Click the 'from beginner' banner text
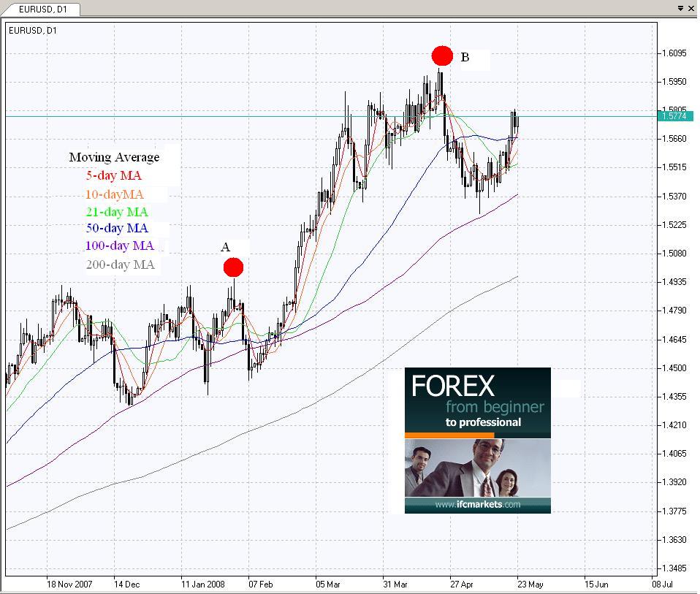 (495, 406)
